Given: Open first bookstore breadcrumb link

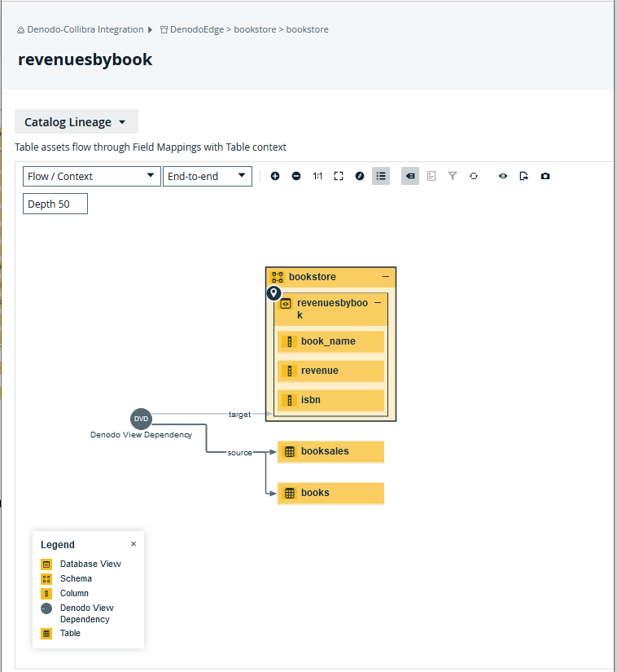Looking at the screenshot, I should pos(255,29).
